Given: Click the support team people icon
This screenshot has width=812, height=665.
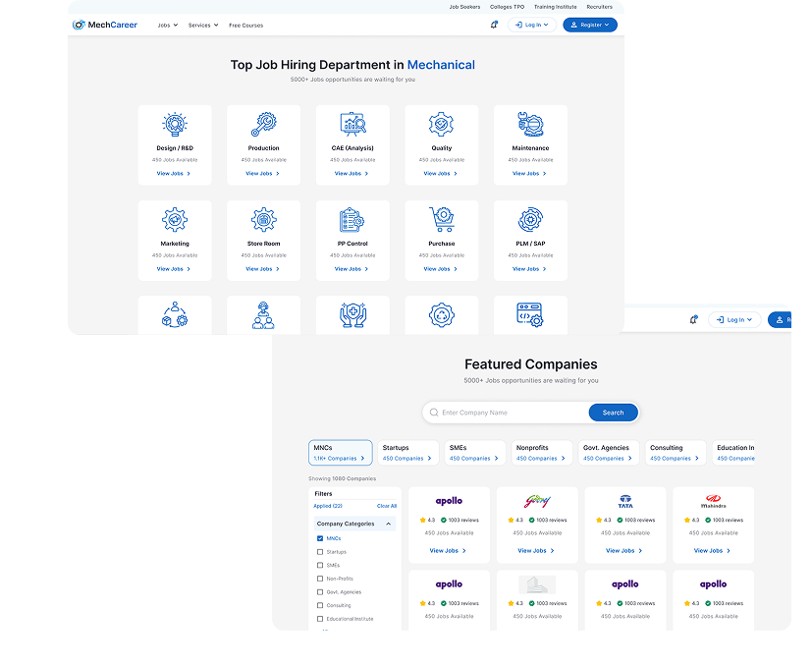Looking at the screenshot, I should [263, 315].
